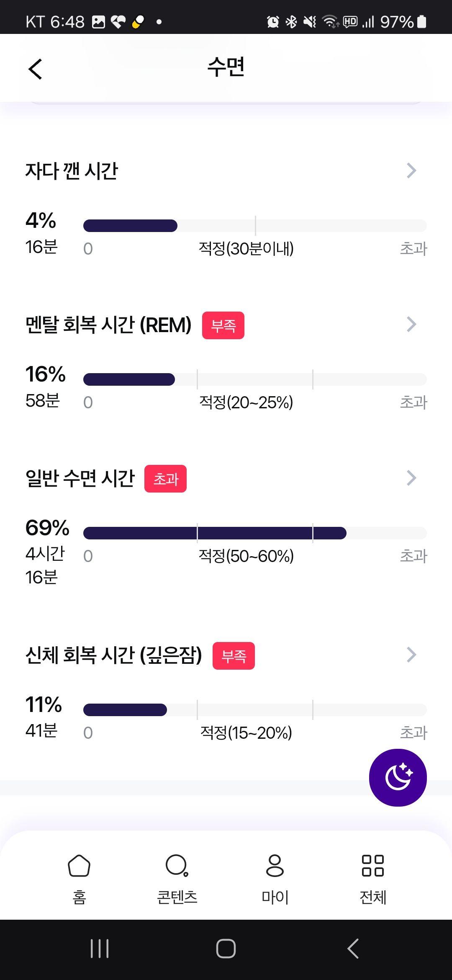Tap the back arrow beside 수면 title
This screenshot has width=452, height=980.
[x=35, y=69]
